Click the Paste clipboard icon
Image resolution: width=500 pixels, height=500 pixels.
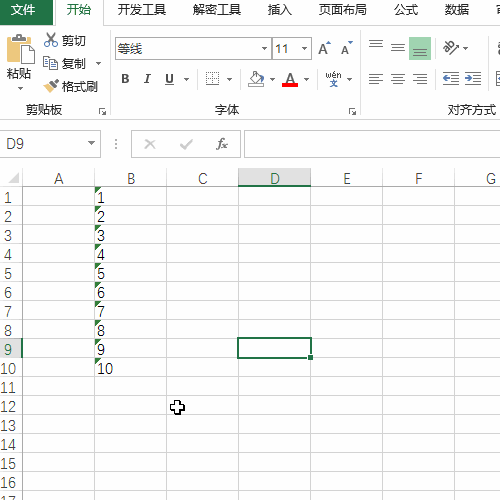pyautogui.click(x=20, y=49)
